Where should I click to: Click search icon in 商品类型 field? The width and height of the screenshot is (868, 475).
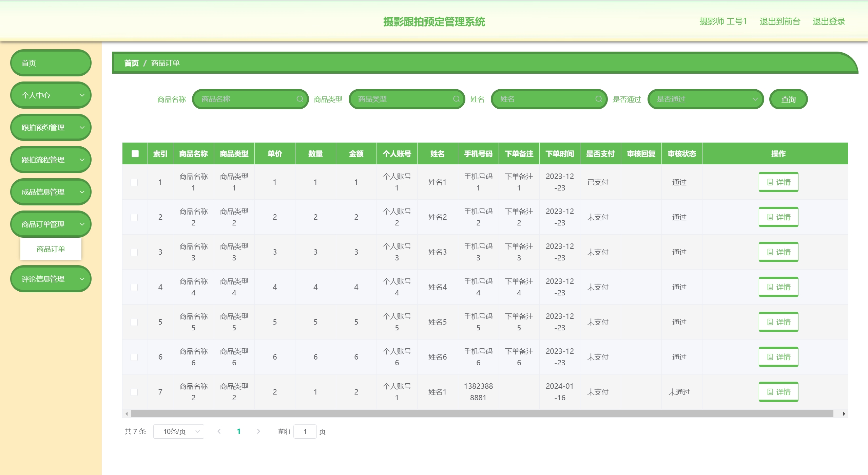[456, 99]
